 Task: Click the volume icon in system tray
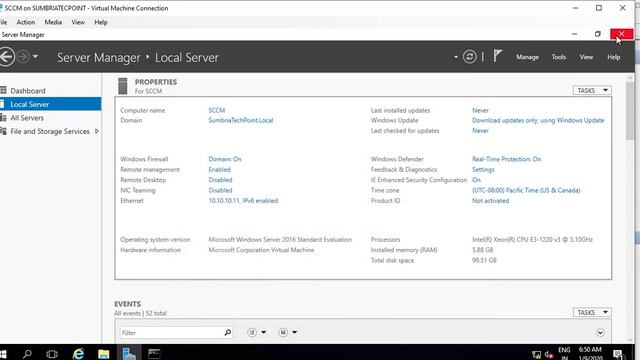[x=549, y=354]
